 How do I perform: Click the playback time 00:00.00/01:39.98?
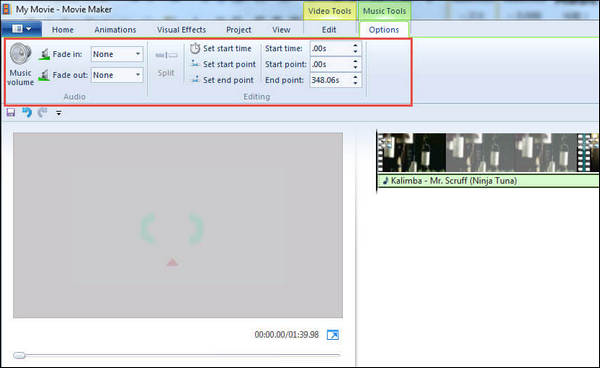[287, 335]
